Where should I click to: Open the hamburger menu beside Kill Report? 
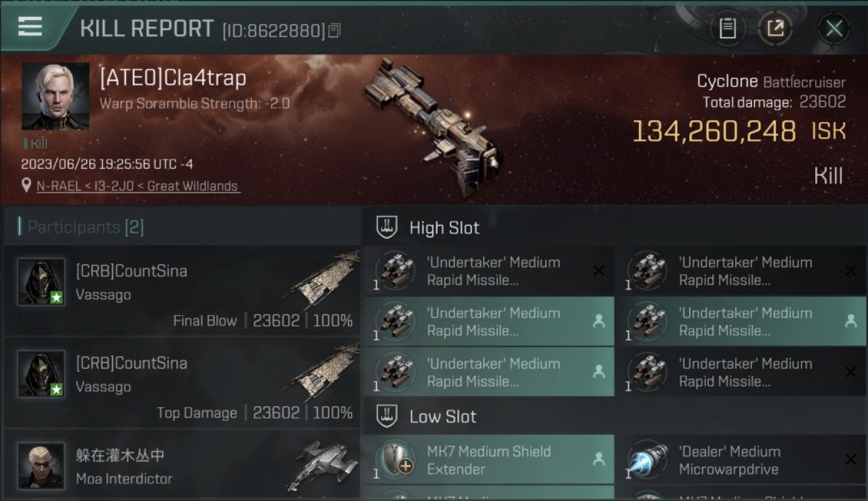click(30, 26)
